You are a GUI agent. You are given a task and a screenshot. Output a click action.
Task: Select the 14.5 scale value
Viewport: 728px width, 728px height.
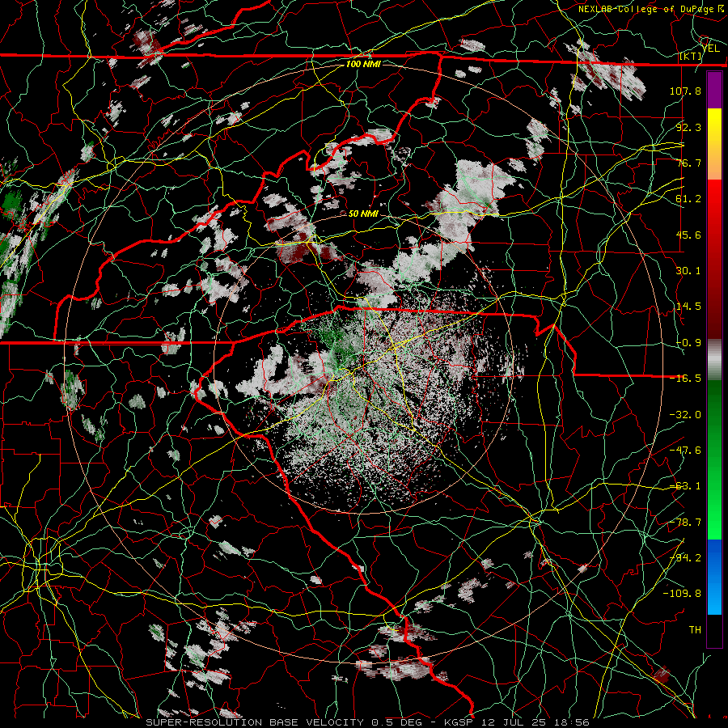[x=688, y=307]
